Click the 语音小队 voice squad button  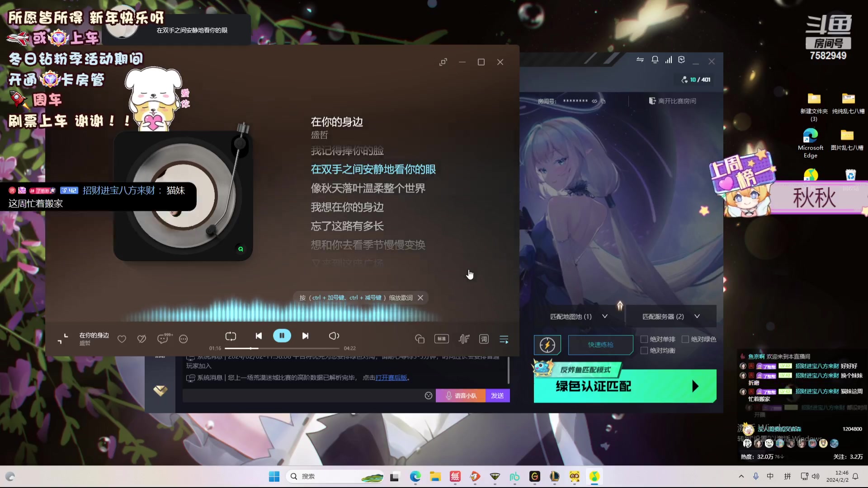[461, 396]
